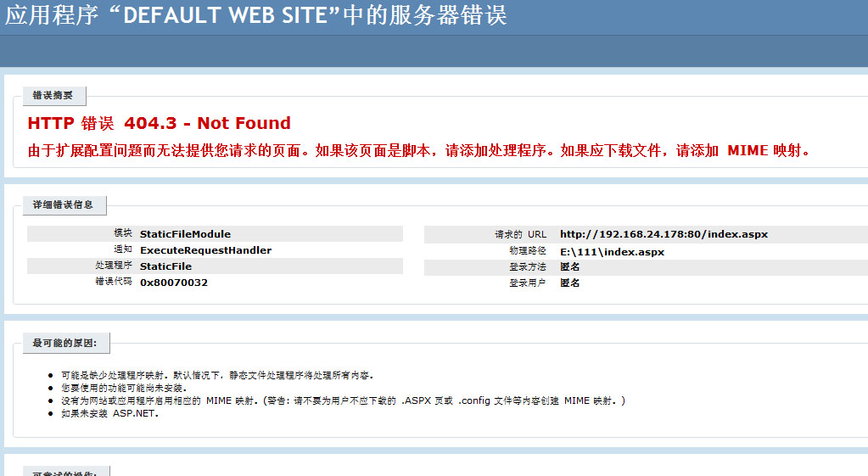
Task: Click the 请求的 URL field label
Action: pyautogui.click(x=521, y=234)
